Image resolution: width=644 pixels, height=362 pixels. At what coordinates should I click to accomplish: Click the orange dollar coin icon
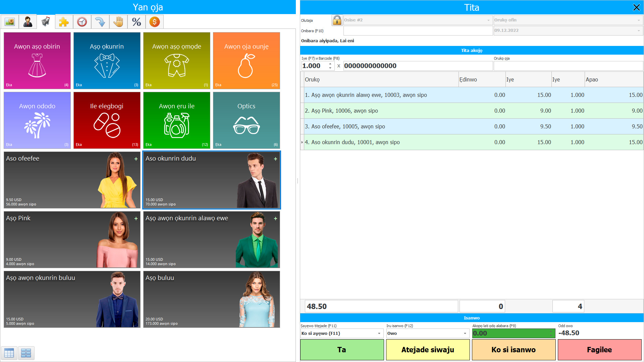pos(154,22)
